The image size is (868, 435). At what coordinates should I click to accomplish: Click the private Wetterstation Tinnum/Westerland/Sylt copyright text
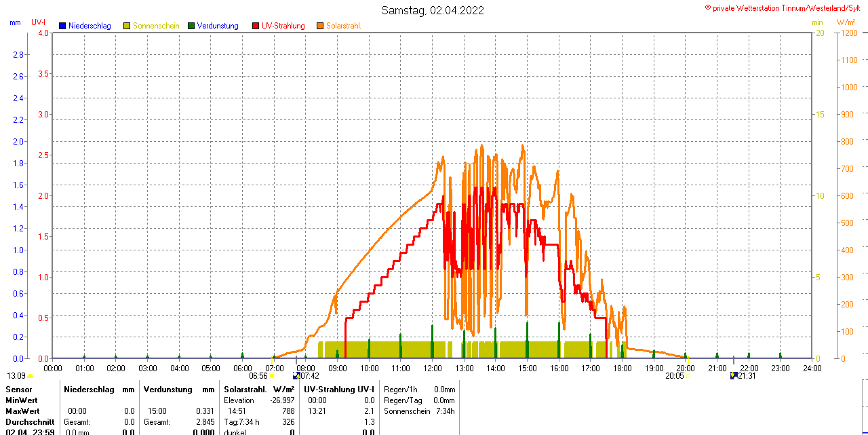(785, 7)
